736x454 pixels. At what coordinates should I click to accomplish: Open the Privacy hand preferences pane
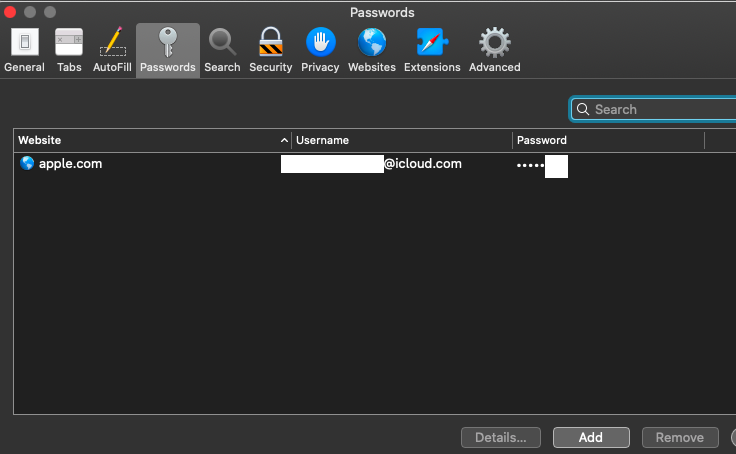(x=320, y=50)
